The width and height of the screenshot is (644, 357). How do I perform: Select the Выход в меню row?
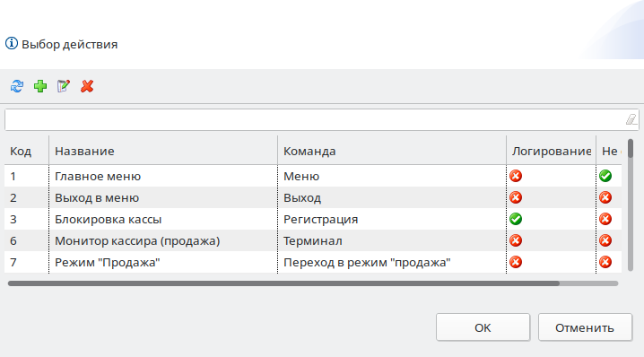point(313,197)
